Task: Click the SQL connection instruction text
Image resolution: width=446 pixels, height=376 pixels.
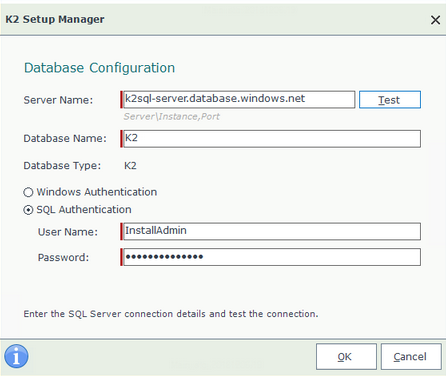Action: click(x=171, y=314)
